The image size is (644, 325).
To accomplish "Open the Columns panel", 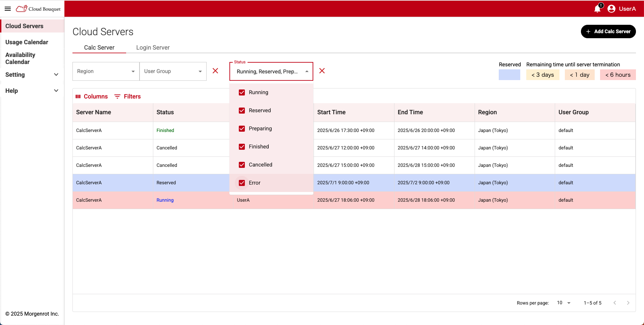I will tap(91, 96).
